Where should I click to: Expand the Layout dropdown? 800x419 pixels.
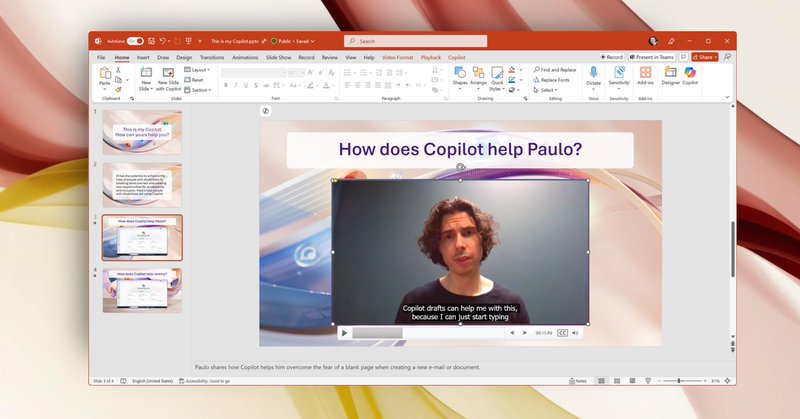197,70
